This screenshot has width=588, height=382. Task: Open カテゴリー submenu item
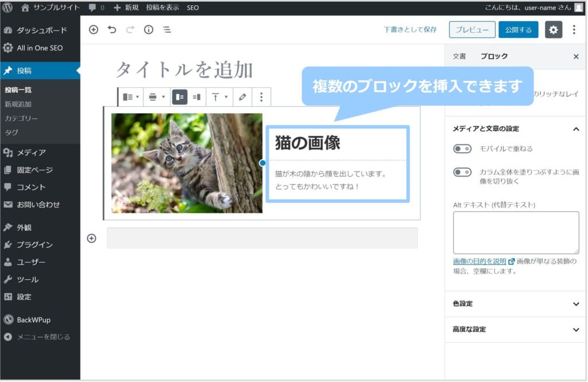point(21,118)
